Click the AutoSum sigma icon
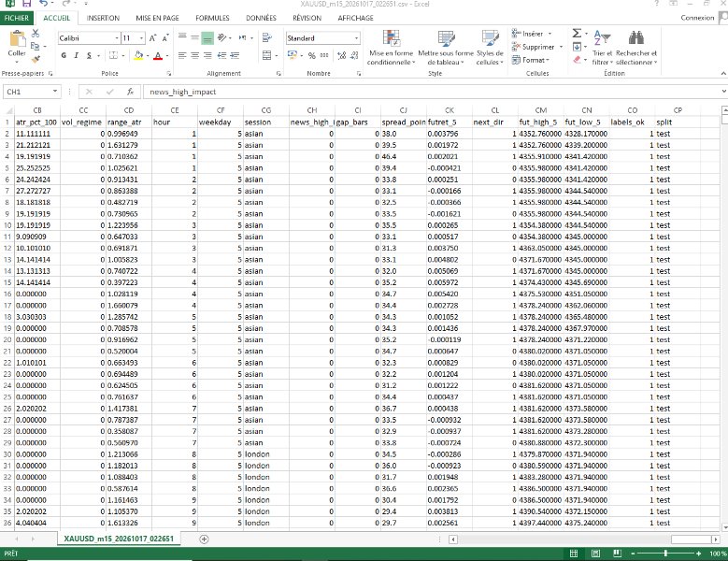Image resolution: width=728 pixels, height=561 pixels. 577,33
